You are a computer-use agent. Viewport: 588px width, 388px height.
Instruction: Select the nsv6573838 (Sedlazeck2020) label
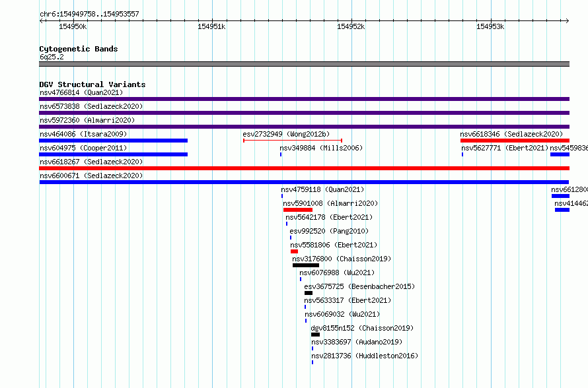pos(91,106)
